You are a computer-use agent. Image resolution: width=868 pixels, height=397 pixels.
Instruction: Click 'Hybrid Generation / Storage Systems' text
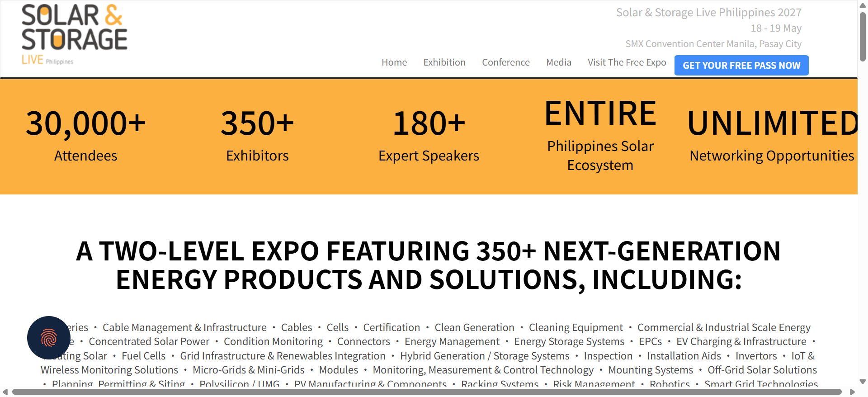(x=485, y=356)
